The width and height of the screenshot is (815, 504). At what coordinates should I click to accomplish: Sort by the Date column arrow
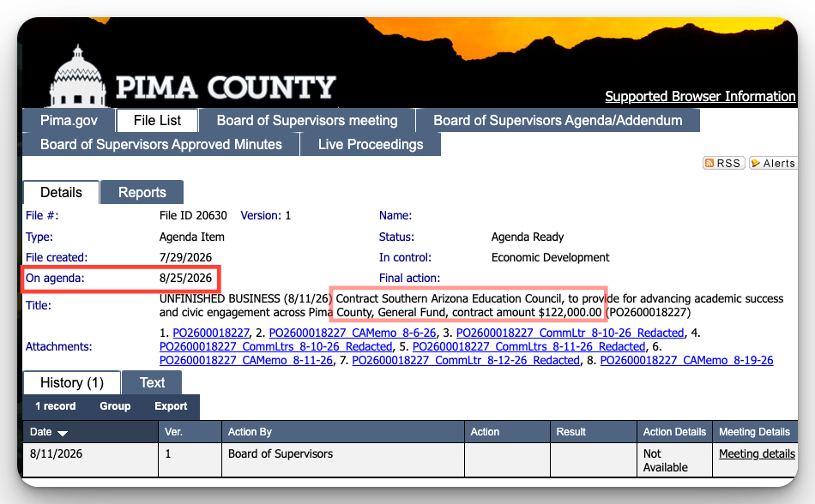tap(63, 433)
